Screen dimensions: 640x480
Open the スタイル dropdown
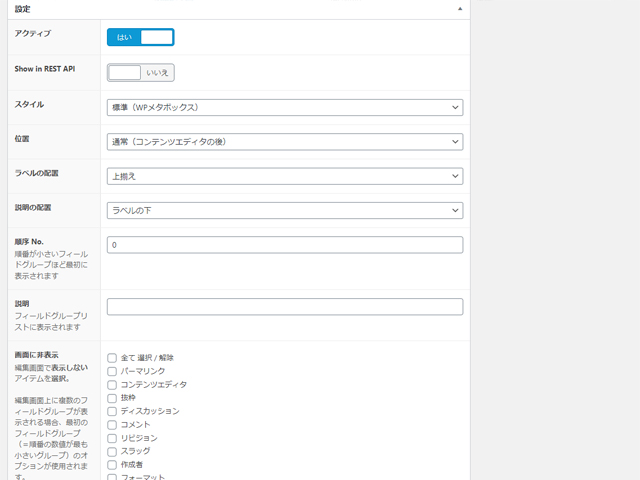(x=285, y=107)
